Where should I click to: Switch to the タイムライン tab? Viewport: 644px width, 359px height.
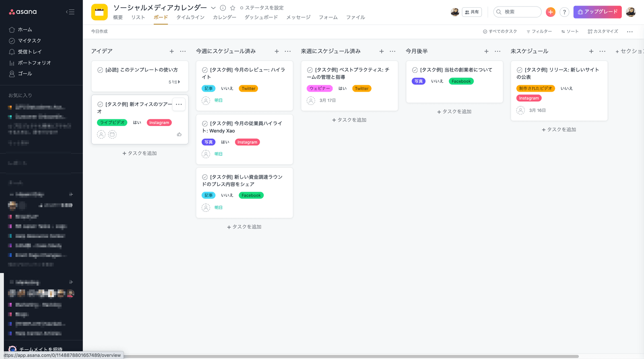190,17
